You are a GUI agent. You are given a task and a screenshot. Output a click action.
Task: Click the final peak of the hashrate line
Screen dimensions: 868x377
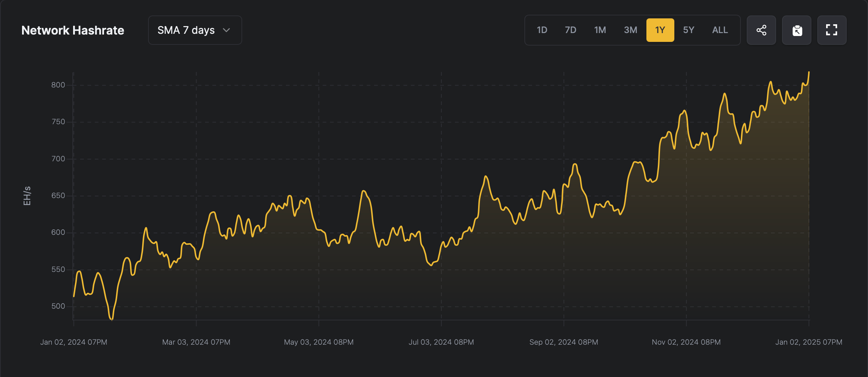[x=808, y=73]
